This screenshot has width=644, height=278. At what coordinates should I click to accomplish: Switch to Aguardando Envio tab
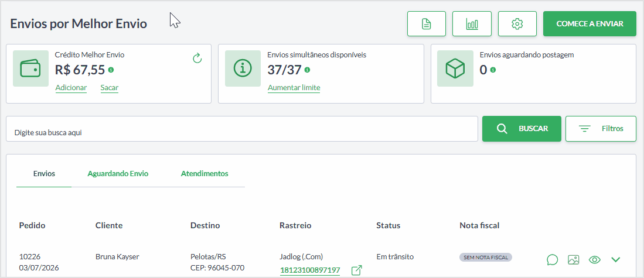118,174
